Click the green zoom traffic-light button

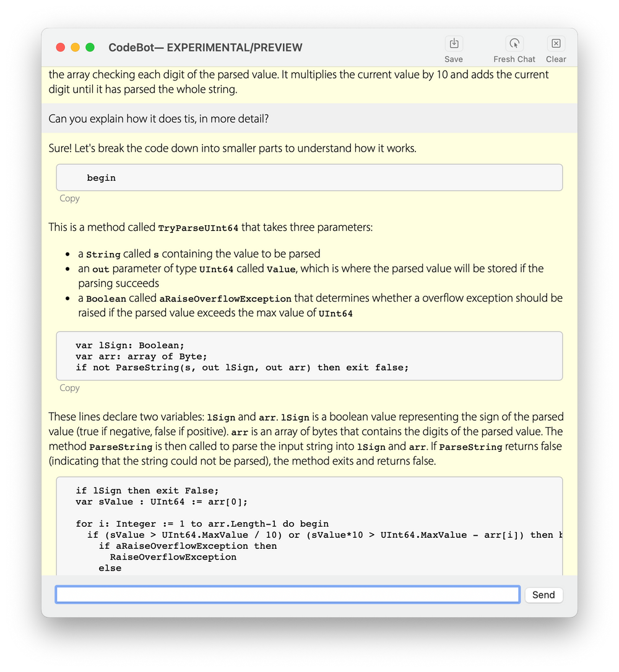coord(89,47)
